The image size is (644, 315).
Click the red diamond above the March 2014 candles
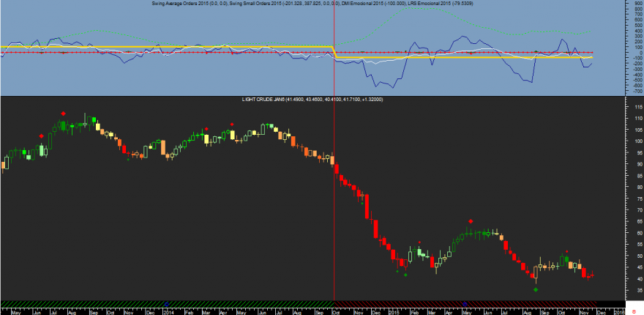tap(206, 129)
